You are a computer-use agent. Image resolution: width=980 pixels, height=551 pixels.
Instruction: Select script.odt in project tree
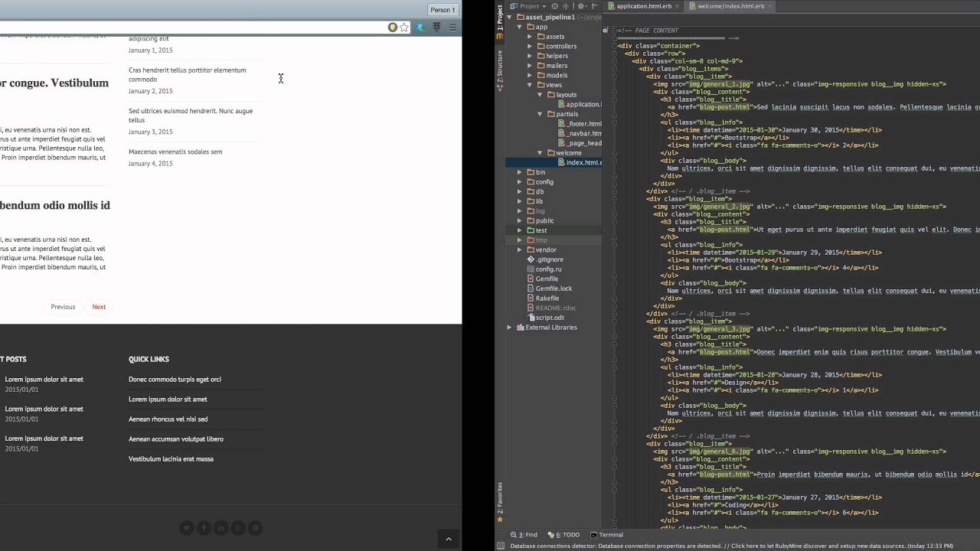[545, 318]
